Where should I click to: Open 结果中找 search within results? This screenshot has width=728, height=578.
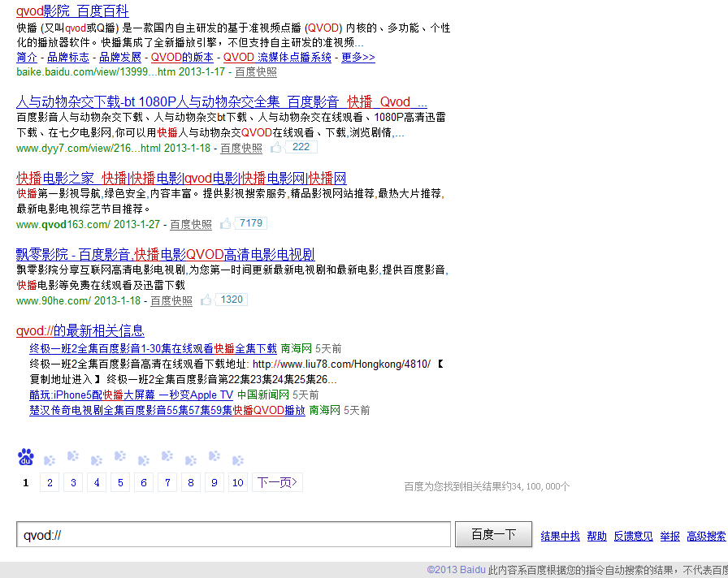560,537
